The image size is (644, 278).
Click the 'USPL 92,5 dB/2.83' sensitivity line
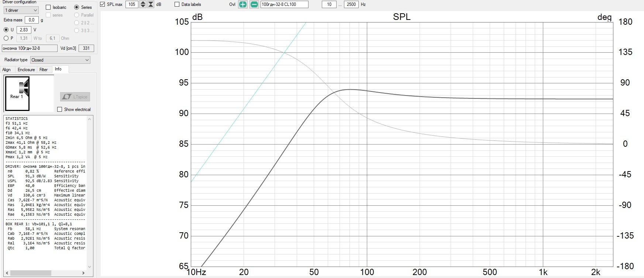(43, 181)
